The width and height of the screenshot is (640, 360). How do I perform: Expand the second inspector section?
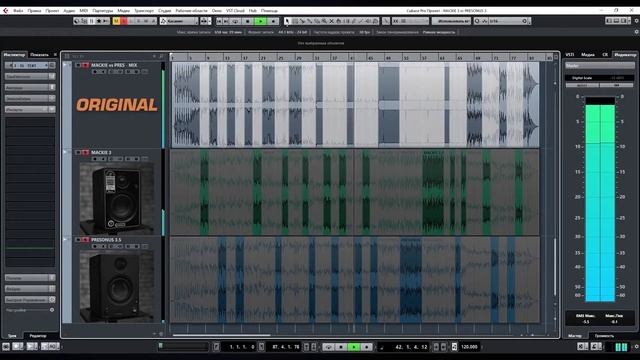[29, 76]
